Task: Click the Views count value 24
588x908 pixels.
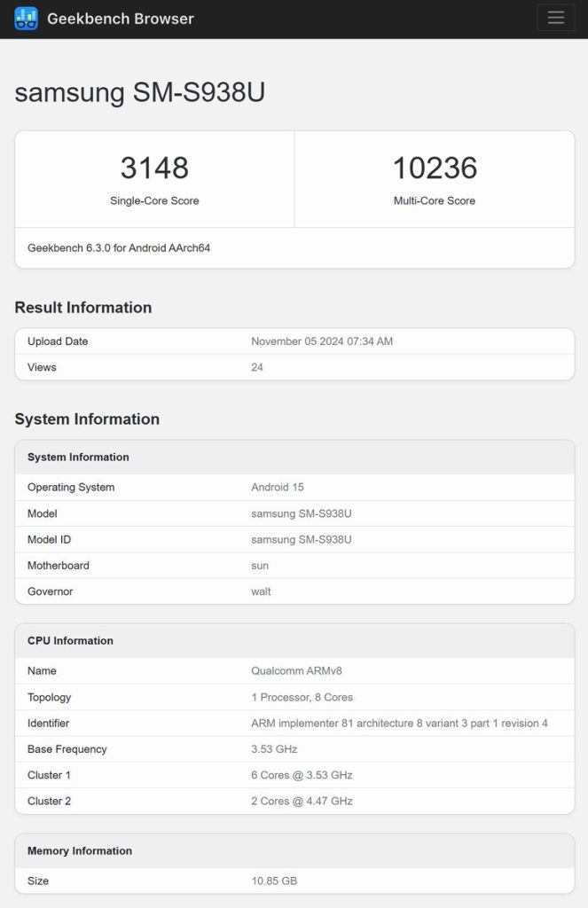Action: [257, 367]
